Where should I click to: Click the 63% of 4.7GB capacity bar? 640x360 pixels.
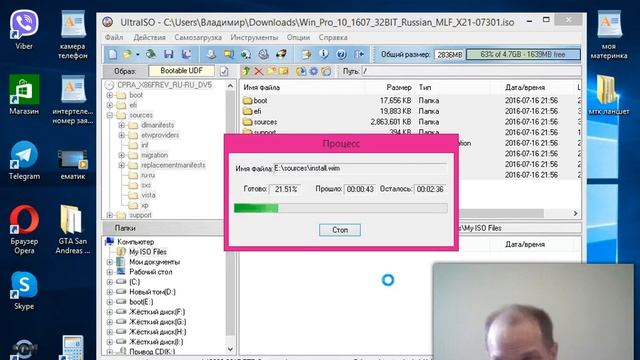pos(523,54)
